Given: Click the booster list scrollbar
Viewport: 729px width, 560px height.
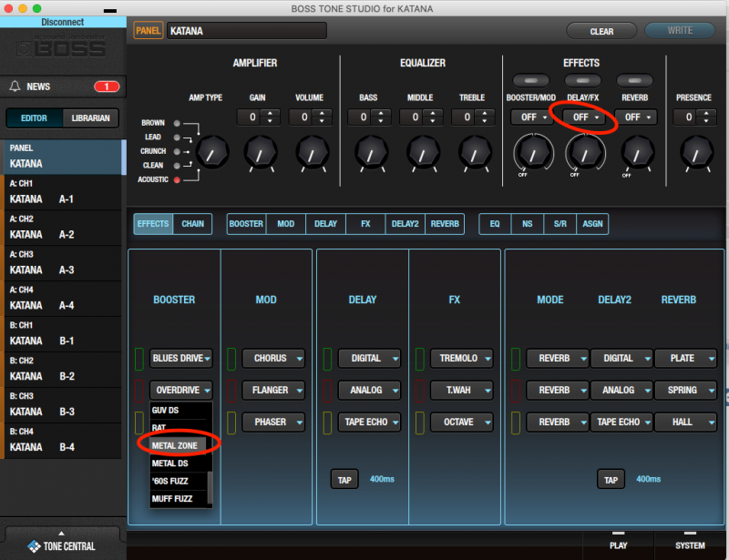Looking at the screenshot, I should (210, 487).
